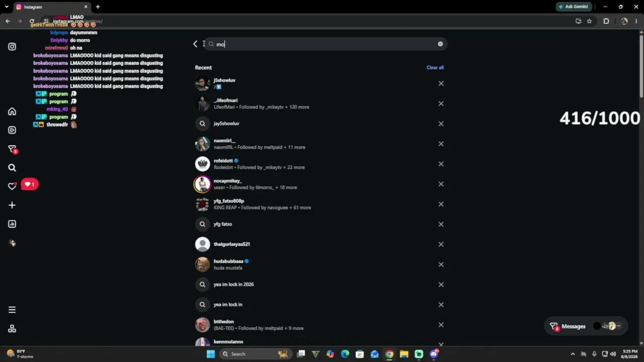Open thatgurlasyaa521 profile
Viewport: 644px width, 362px height.
319,244
